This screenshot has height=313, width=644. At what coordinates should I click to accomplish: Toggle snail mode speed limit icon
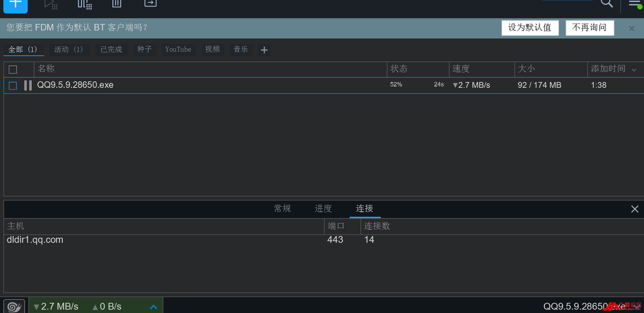14,306
